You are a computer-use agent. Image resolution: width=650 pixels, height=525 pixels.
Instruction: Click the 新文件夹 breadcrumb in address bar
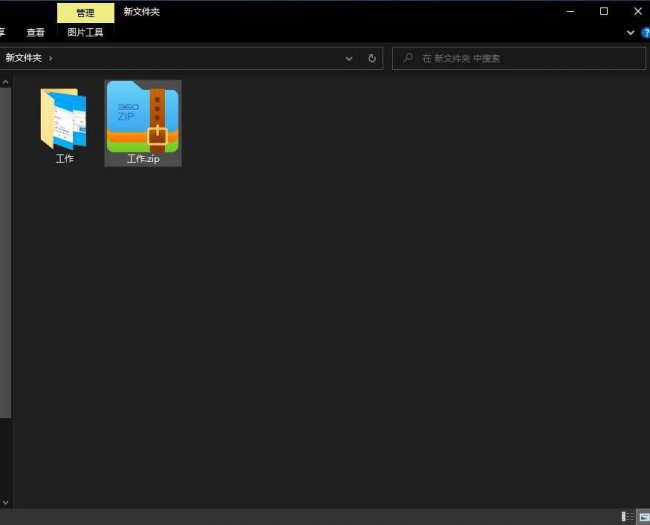[24, 58]
